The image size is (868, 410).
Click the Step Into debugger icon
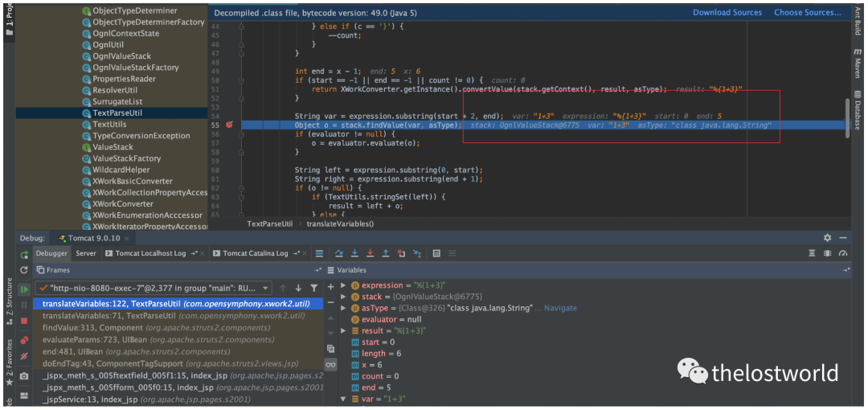[x=354, y=253]
